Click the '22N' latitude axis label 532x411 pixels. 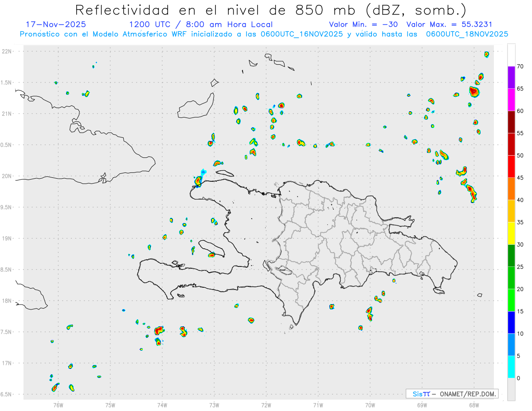click(7, 51)
